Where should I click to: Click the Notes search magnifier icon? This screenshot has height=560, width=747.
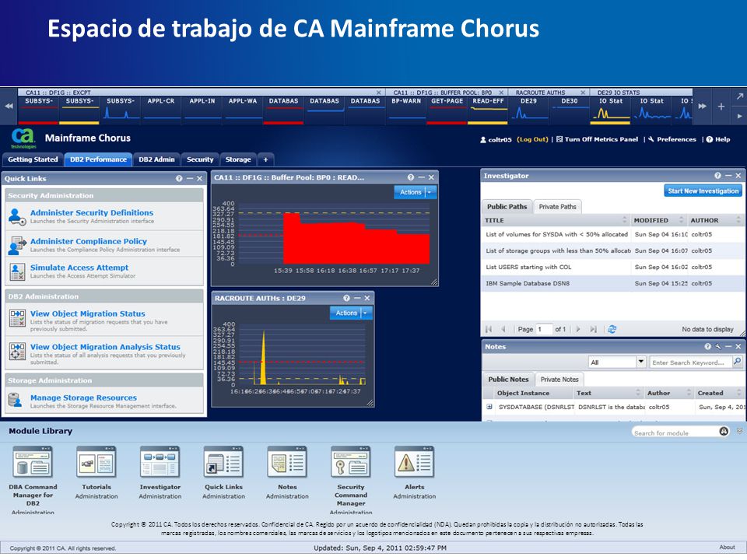pyautogui.click(x=738, y=362)
